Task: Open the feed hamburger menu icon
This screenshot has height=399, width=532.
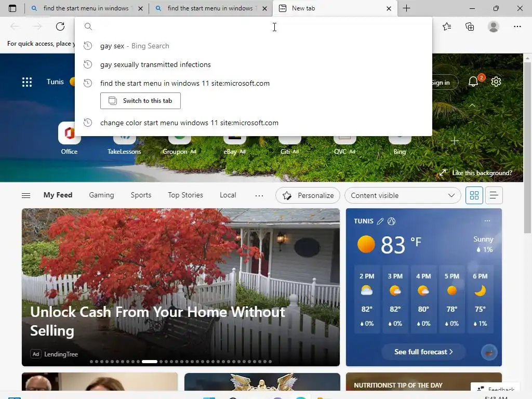Action: point(26,195)
